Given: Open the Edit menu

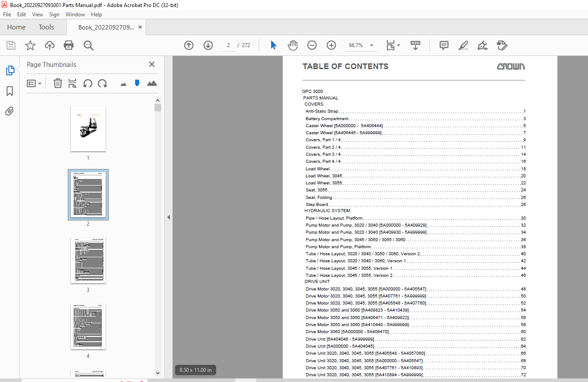Looking at the screenshot, I should click(22, 15).
